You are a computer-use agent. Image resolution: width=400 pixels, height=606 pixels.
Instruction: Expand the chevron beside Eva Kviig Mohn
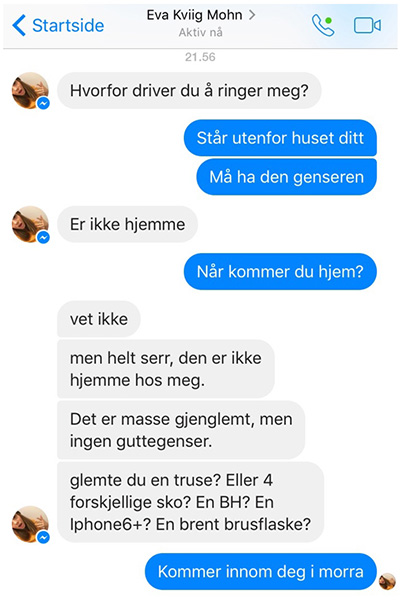[x=252, y=15]
